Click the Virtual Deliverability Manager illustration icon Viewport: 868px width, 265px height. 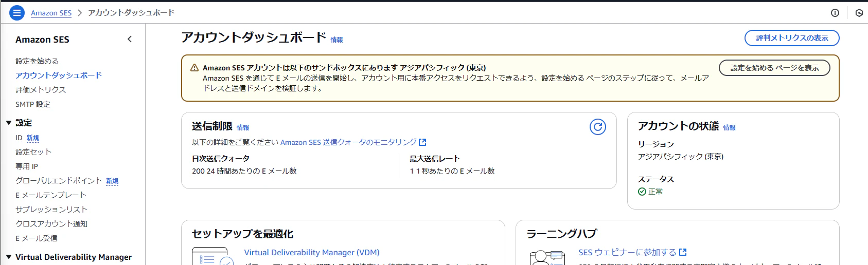pos(212,256)
